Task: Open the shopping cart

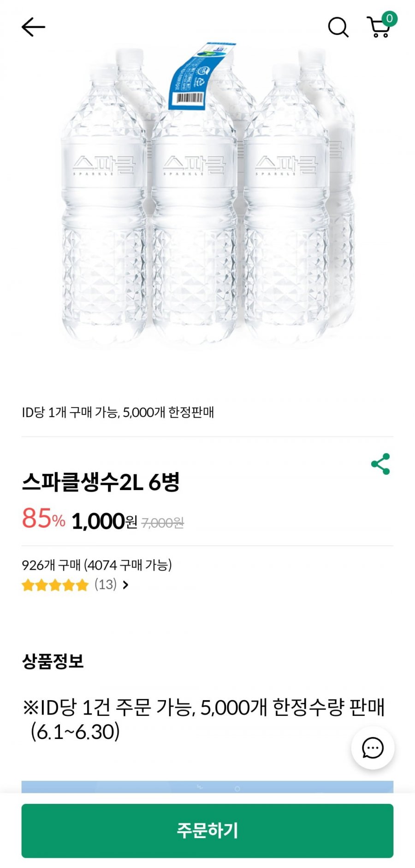Action: [379, 29]
